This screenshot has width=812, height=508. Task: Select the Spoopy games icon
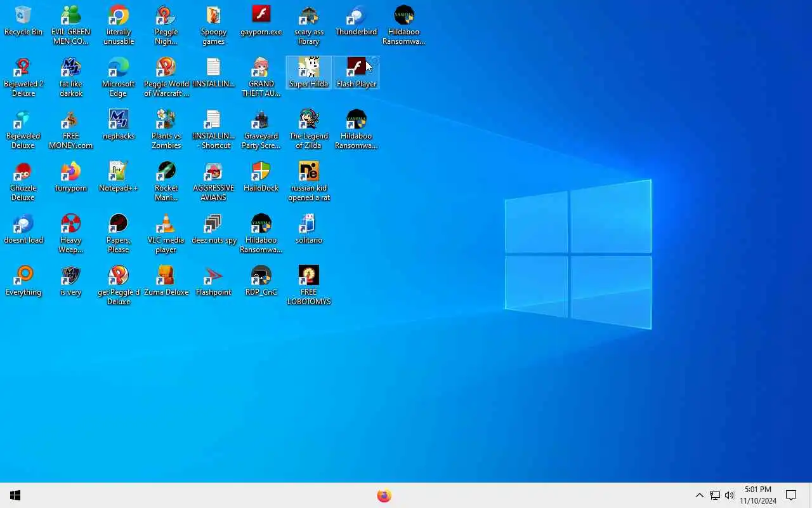tap(214, 25)
